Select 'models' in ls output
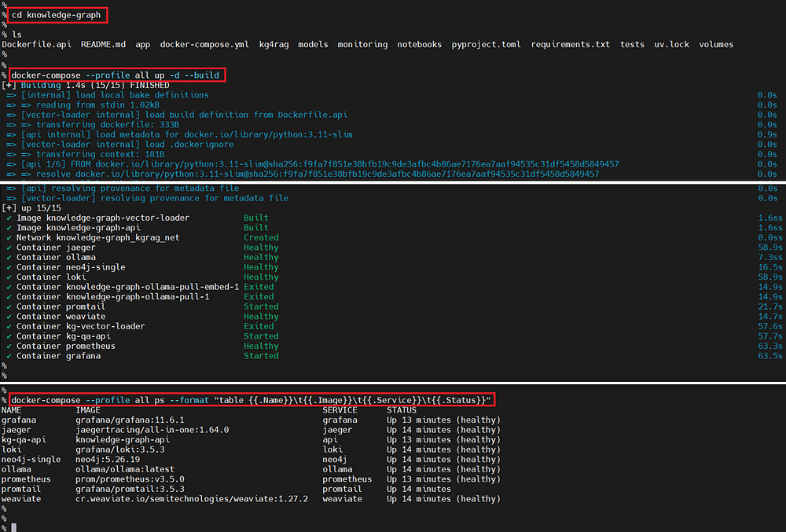Image resolution: width=786 pixels, height=532 pixels. click(314, 45)
